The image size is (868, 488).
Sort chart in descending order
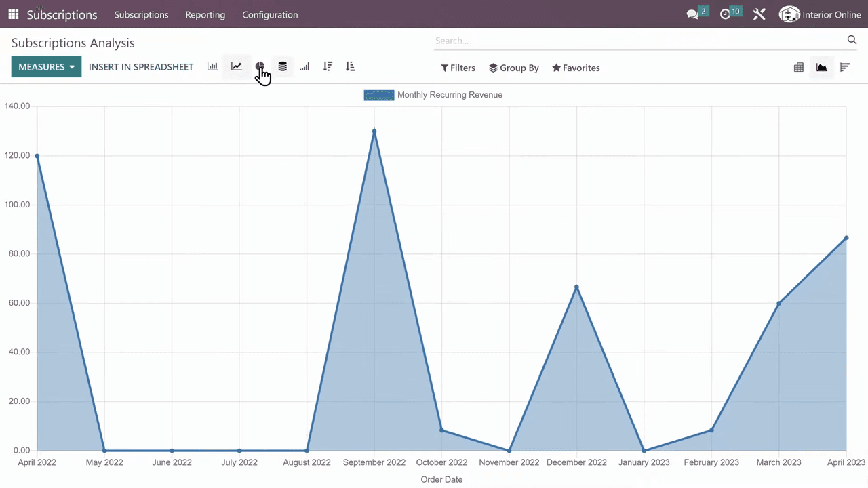click(328, 66)
